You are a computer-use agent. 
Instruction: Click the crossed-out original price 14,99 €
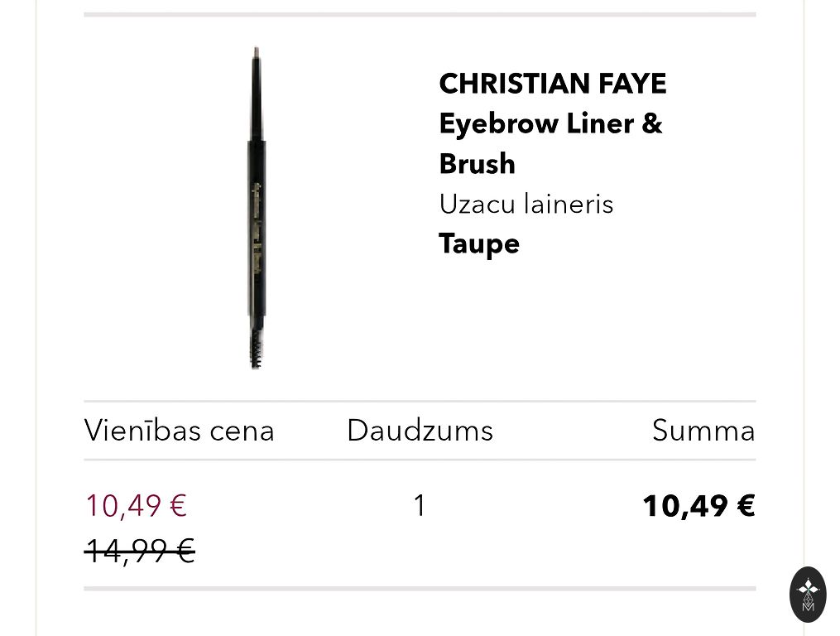[x=139, y=550]
